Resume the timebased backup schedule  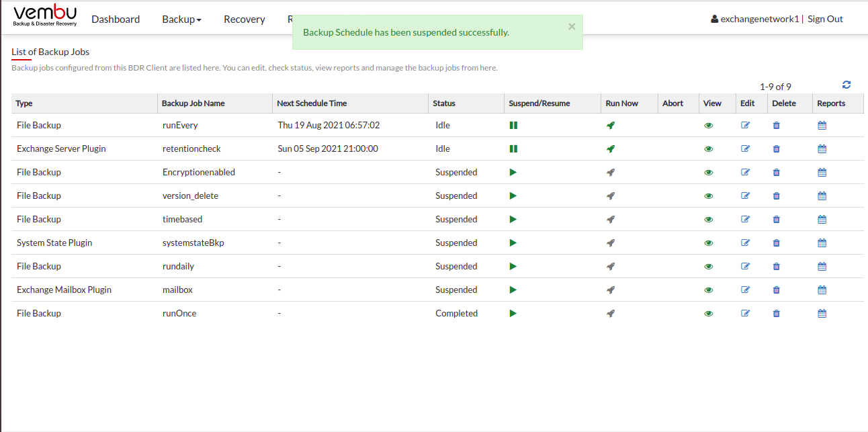513,219
